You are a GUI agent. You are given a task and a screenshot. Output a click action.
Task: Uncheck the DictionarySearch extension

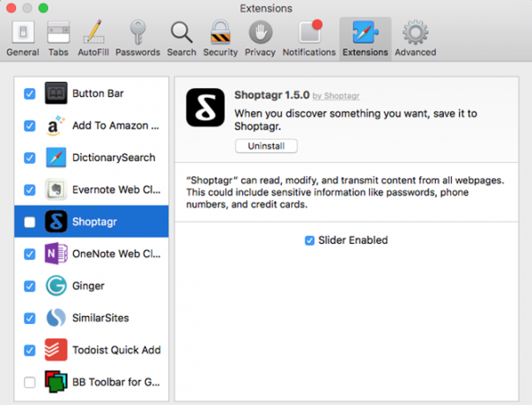pyautogui.click(x=30, y=158)
